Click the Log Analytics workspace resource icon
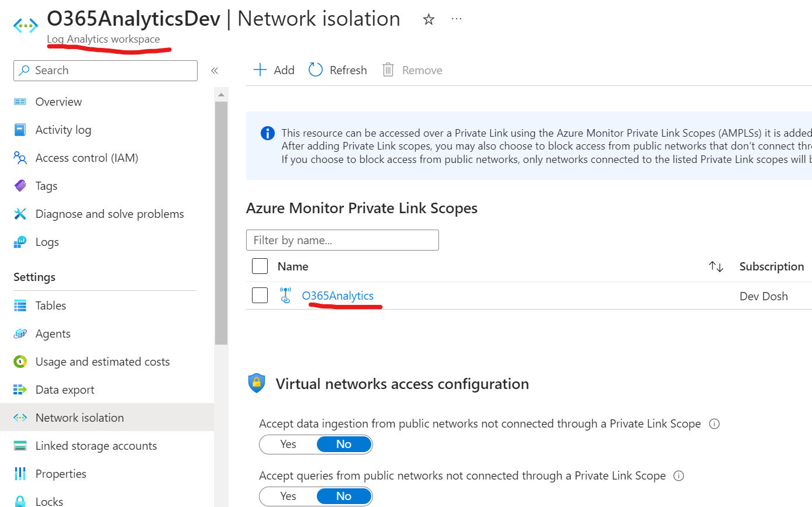The width and height of the screenshot is (812, 507). (26, 26)
